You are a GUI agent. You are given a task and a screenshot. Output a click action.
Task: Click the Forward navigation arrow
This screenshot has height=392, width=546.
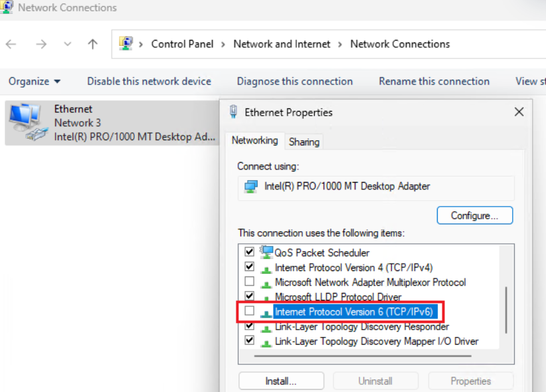click(41, 45)
